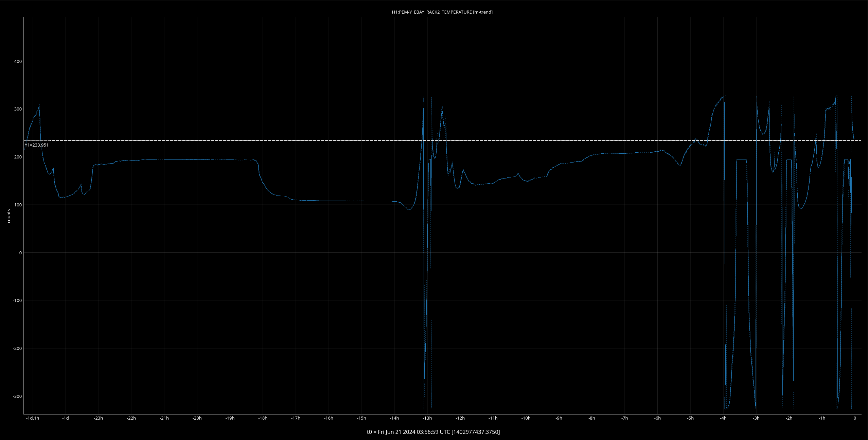Viewport: 868px width, 440px height.
Task: Click the -20h x-axis tick label
Action: 197,418
